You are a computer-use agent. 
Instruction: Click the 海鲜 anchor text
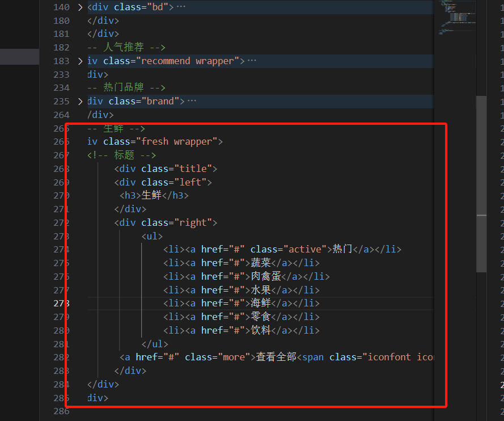tap(261, 303)
